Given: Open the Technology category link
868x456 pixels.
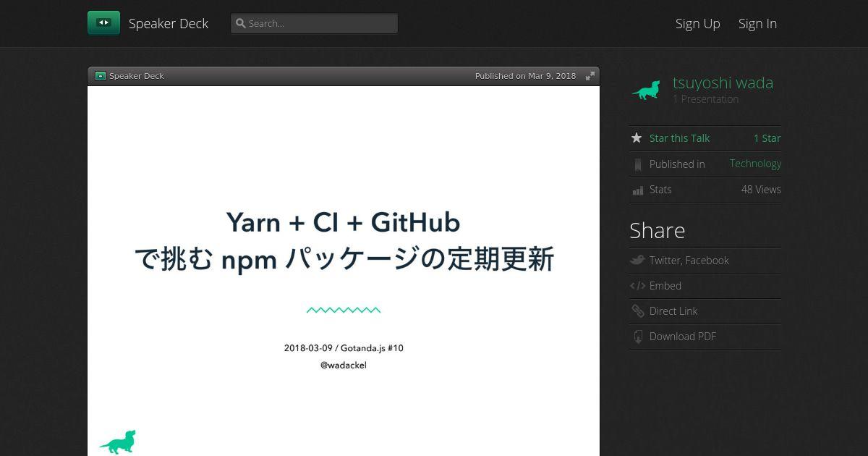Looking at the screenshot, I should click(755, 164).
